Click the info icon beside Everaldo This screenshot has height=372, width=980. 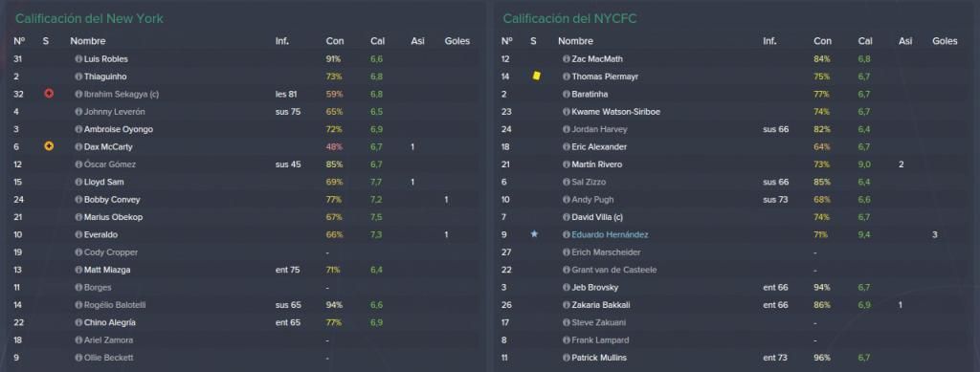[x=78, y=234]
